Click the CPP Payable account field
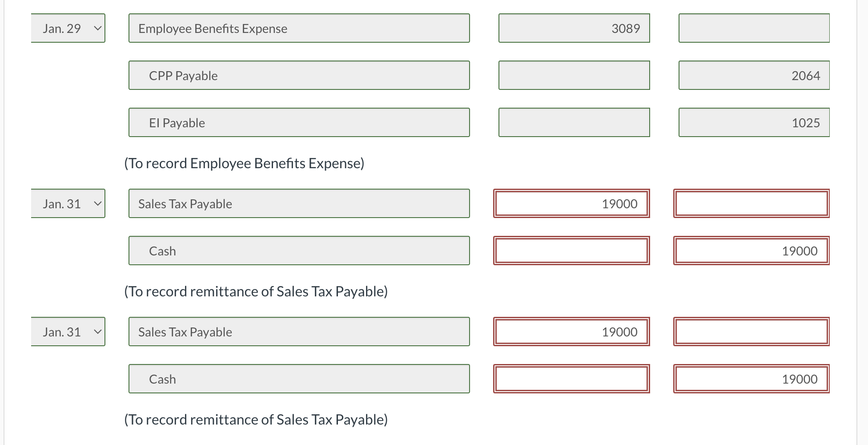Viewport: 868px width, 445px height. click(299, 75)
